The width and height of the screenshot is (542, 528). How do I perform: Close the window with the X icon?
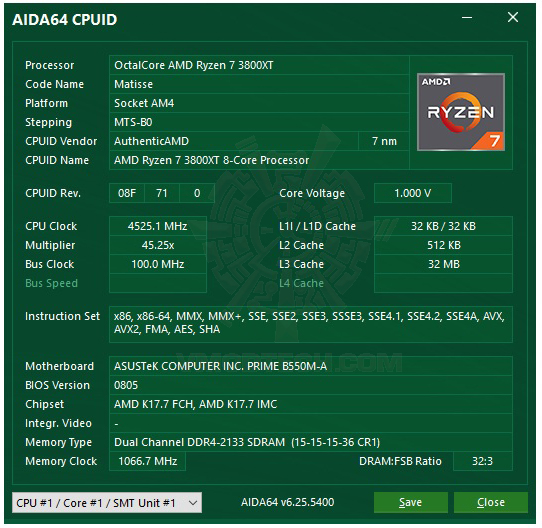513,17
